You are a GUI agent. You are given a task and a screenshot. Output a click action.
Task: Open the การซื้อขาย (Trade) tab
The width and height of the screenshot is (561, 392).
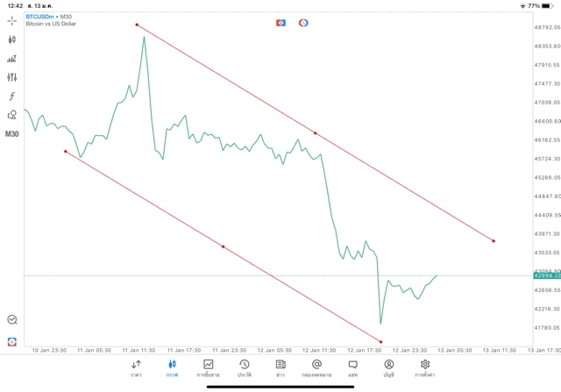[209, 367]
